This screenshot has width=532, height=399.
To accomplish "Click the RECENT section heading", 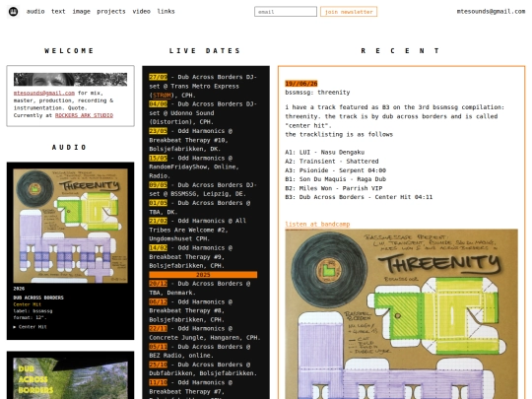I will pos(400,51).
